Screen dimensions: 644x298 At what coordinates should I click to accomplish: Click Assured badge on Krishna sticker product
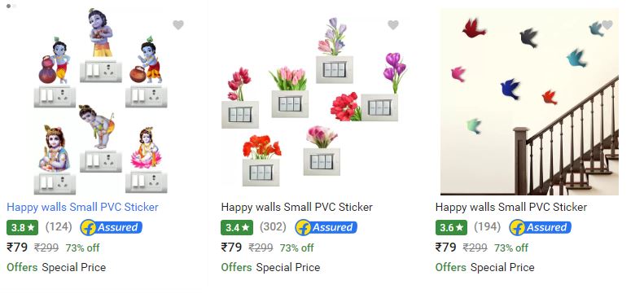(112, 227)
